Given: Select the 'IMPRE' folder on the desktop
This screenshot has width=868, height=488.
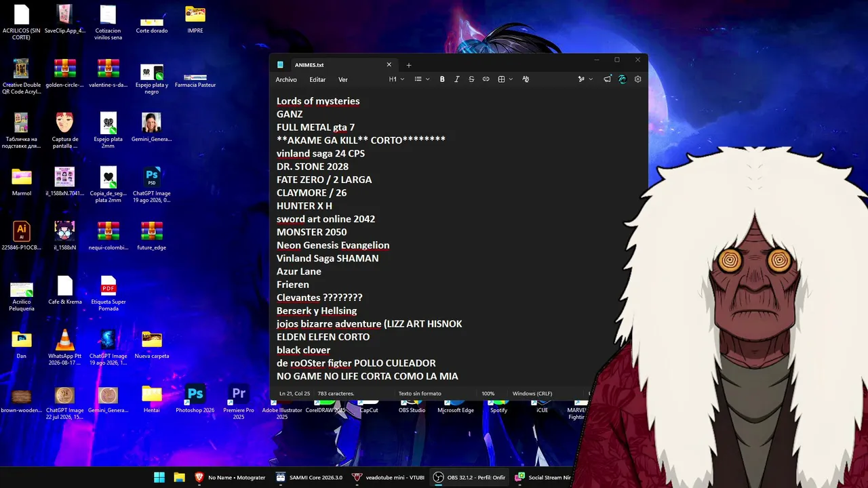Looking at the screenshot, I should point(195,20).
